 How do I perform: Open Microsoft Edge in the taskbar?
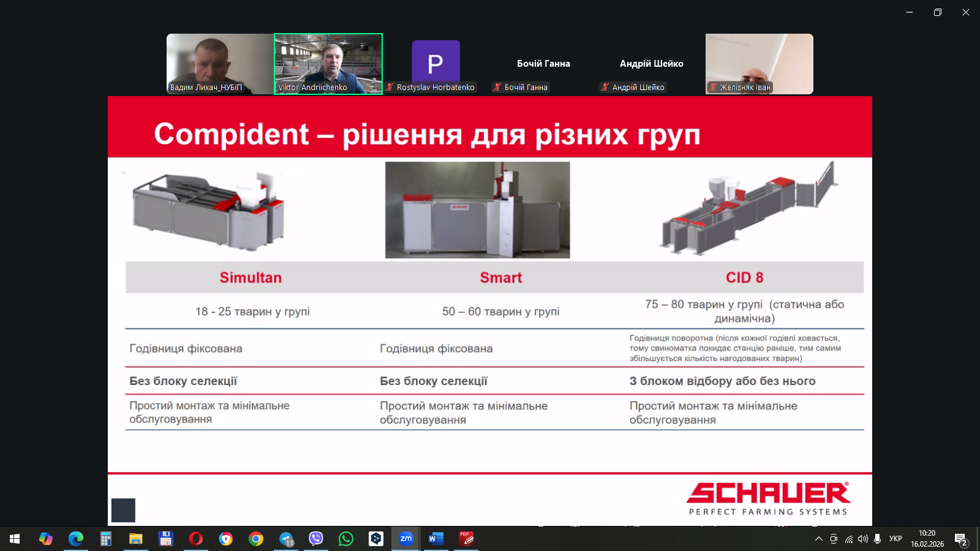76,539
